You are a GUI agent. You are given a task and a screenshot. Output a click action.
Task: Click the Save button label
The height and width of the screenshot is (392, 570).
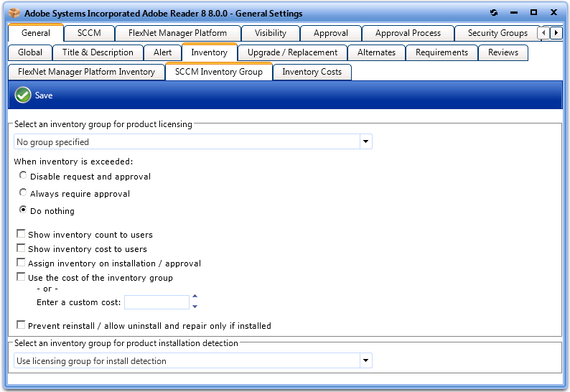pyautogui.click(x=44, y=95)
